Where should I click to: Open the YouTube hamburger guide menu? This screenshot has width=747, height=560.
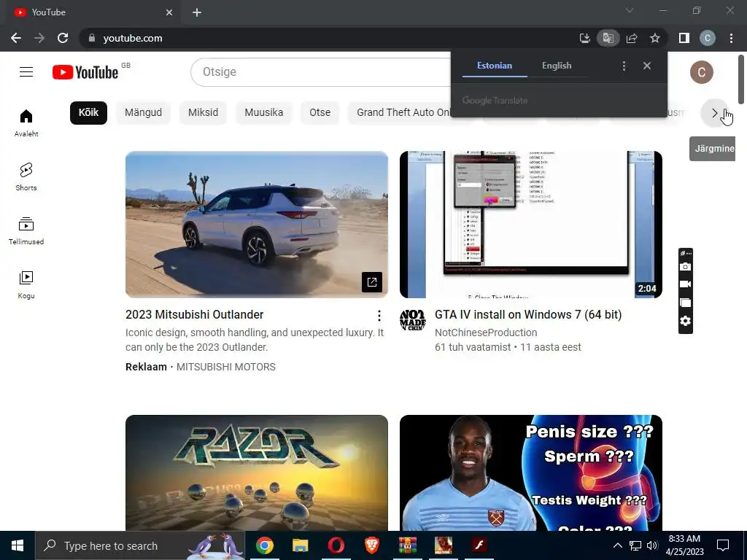[26, 72]
